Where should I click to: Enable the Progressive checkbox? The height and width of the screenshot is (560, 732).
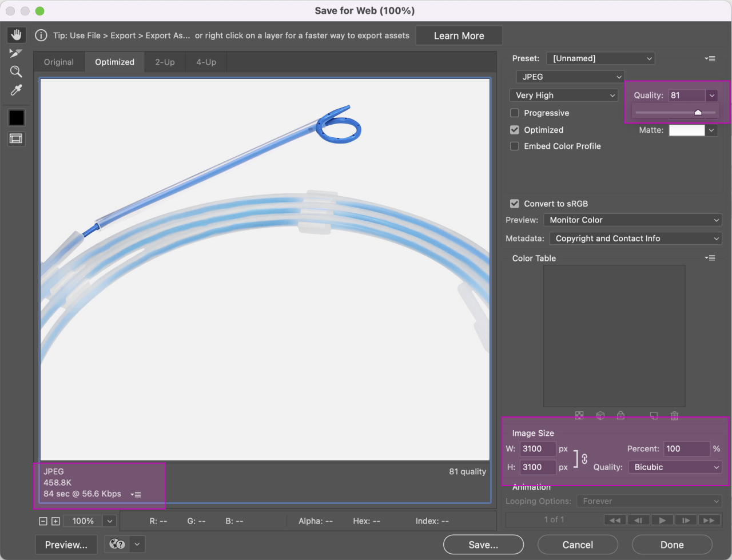[514, 113]
